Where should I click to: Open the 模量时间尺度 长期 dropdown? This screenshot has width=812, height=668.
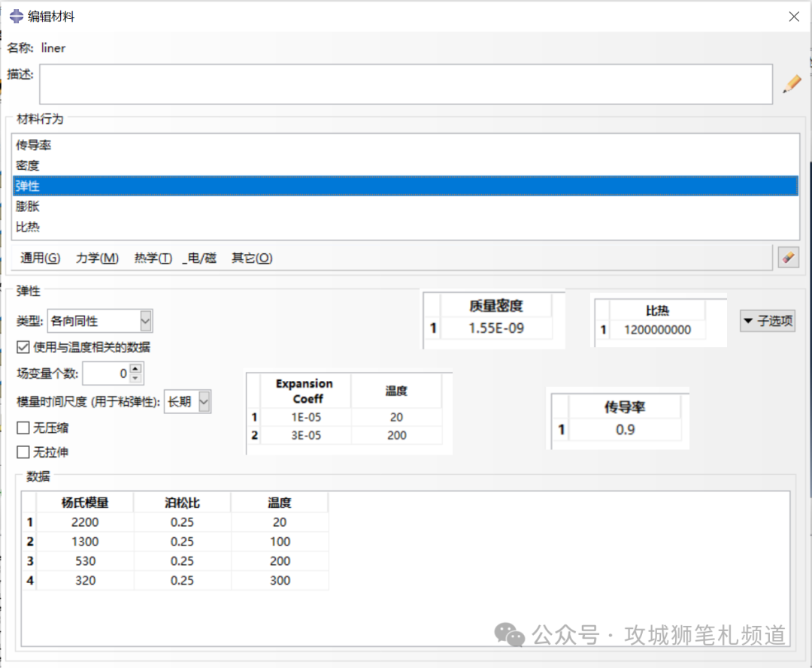tap(205, 402)
